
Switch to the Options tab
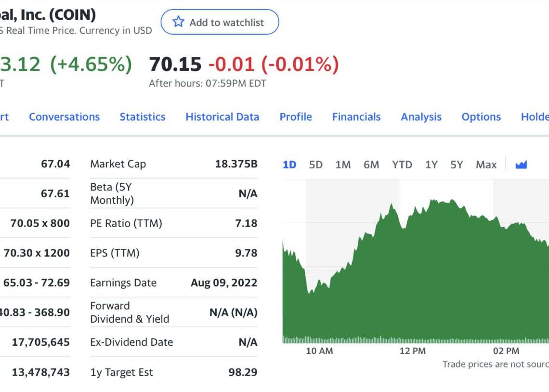pyautogui.click(x=481, y=117)
